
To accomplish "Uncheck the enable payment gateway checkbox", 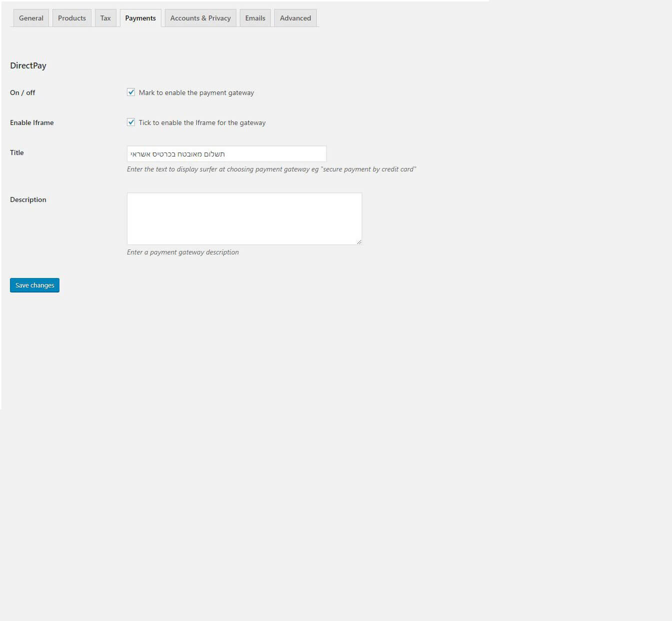I will tap(131, 92).
